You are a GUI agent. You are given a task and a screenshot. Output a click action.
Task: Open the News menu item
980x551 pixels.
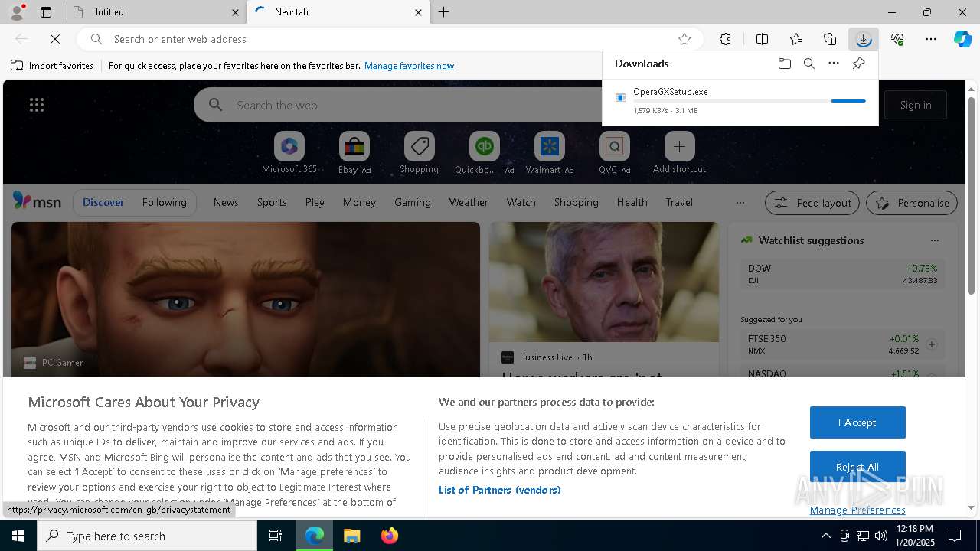[226, 202]
